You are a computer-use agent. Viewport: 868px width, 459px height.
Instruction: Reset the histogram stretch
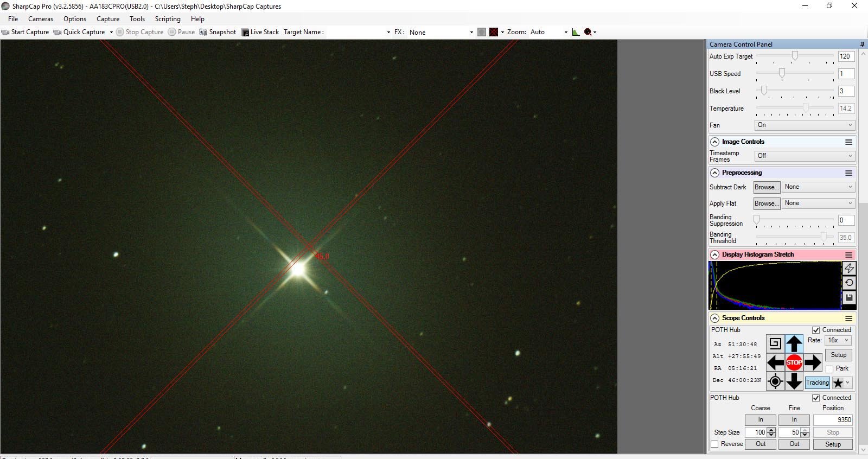849,283
